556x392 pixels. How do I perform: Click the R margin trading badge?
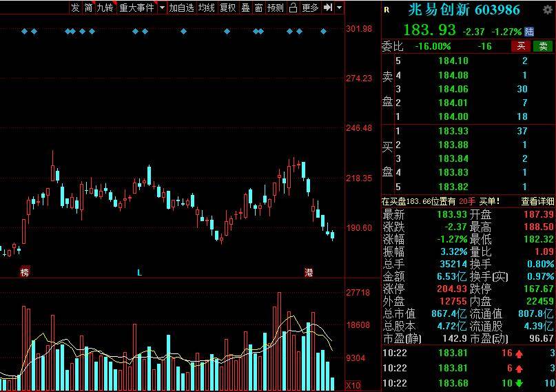(x=387, y=10)
